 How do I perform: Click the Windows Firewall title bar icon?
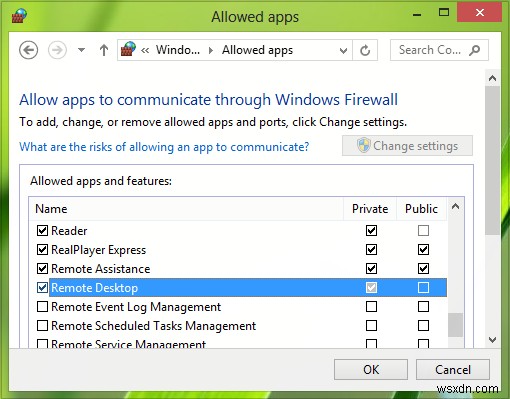pos(19,16)
